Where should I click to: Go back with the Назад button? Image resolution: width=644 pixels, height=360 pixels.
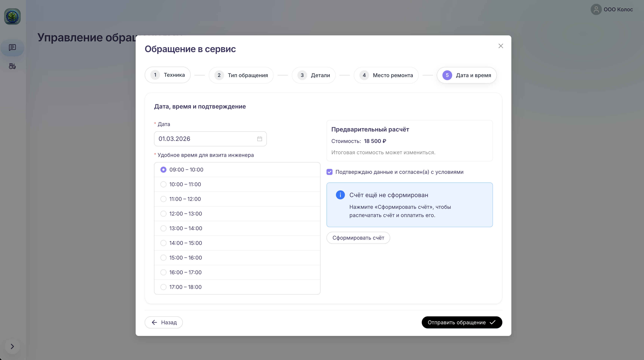click(164, 322)
